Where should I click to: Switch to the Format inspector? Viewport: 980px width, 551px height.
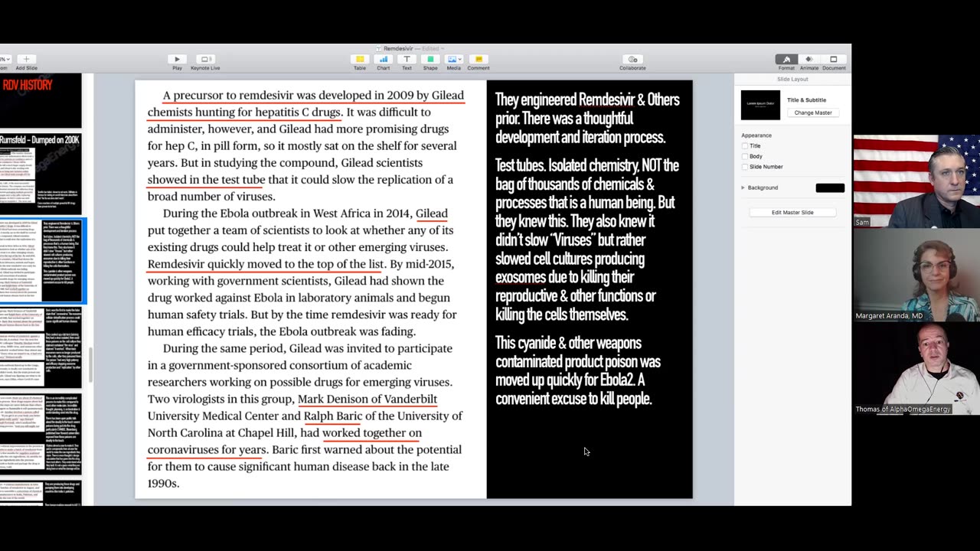tap(786, 59)
